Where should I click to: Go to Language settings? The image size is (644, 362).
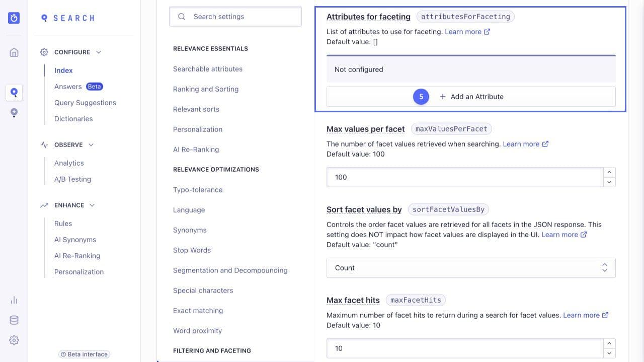[189, 210]
